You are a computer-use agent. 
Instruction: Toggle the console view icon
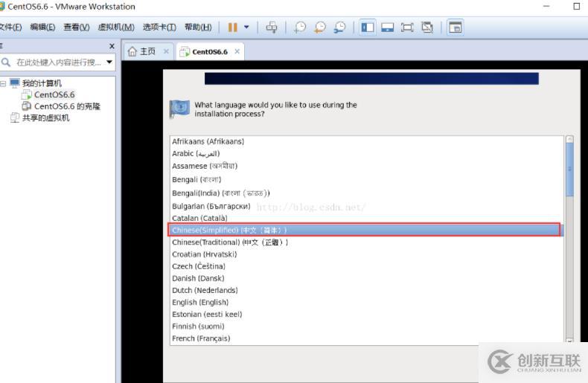tap(456, 28)
